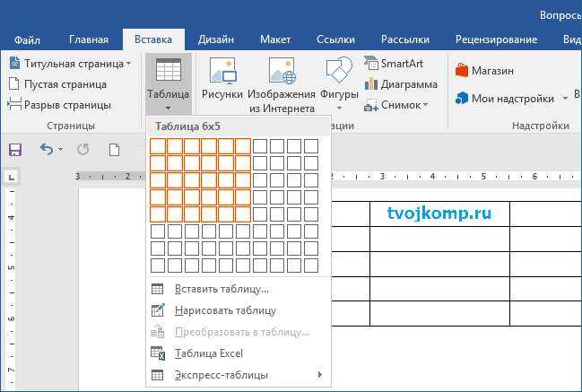Viewport: 582px width, 392px height.
Task: Insert a Диаграмма chart
Action: (401, 84)
